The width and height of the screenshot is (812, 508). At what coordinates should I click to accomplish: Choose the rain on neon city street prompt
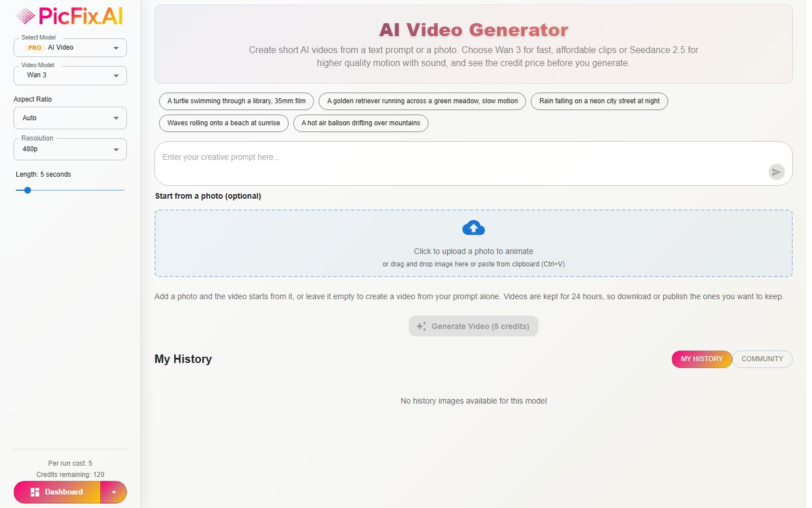click(x=599, y=101)
